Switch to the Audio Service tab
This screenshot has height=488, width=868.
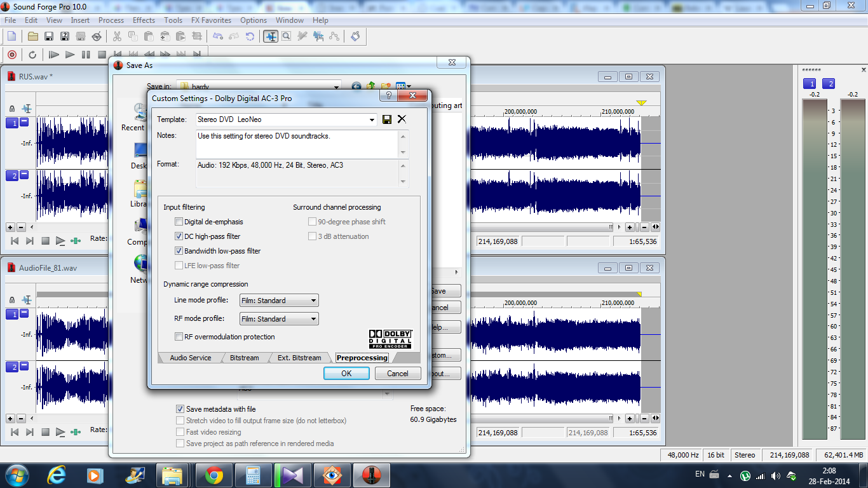click(190, 358)
